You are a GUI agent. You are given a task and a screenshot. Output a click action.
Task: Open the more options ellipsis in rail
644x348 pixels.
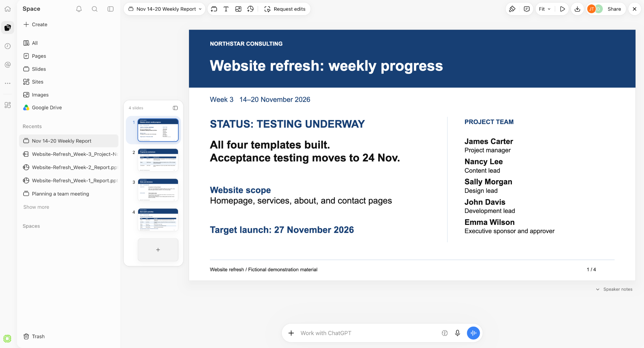tap(8, 83)
